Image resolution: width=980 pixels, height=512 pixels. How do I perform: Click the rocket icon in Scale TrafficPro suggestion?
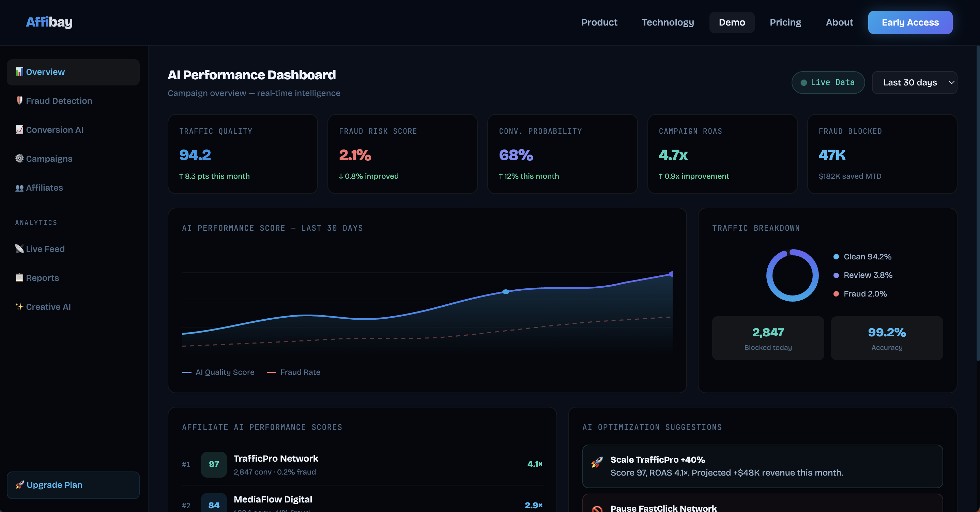pos(597,463)
